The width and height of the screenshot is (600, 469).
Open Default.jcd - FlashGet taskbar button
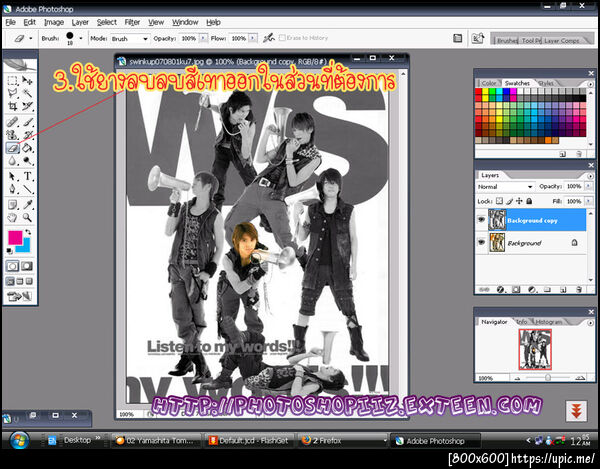point(250,441)
